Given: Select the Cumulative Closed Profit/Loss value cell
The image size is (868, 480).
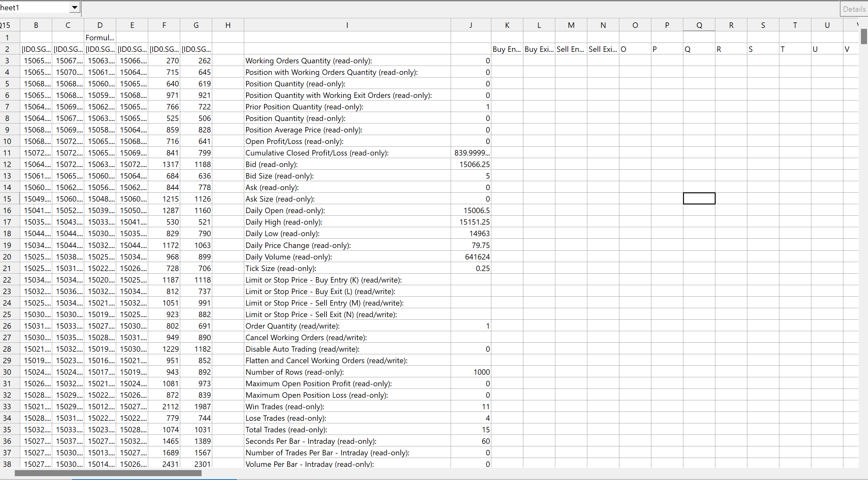Looking at the screenshot, I should pyautogui.click(x=471, y=153).
